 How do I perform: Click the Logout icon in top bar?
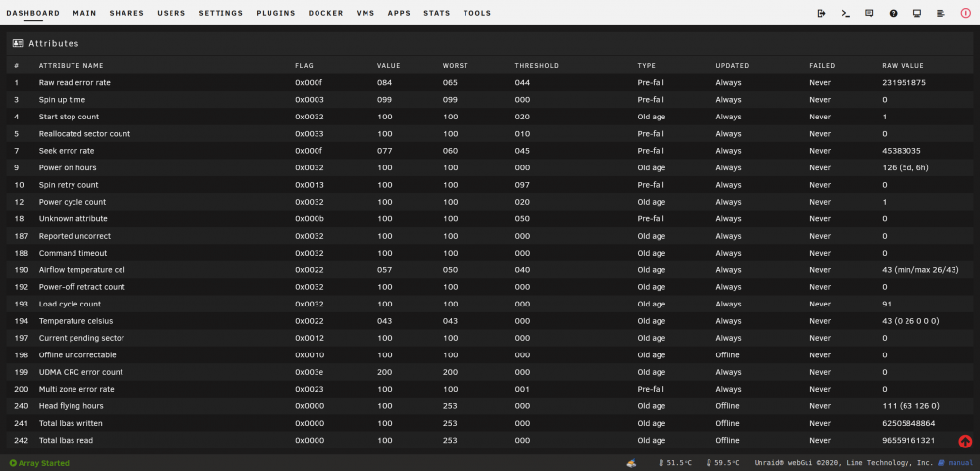click(821, 13)
